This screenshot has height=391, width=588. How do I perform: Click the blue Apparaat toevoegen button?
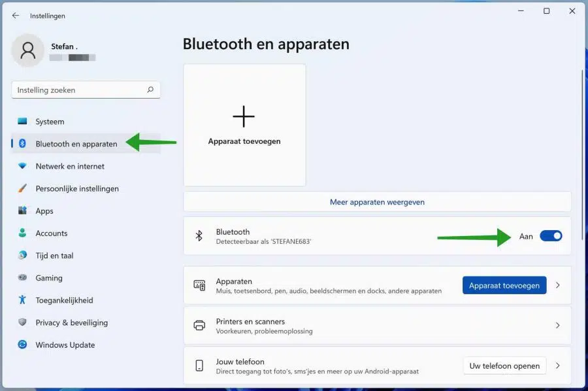point(504,285)
